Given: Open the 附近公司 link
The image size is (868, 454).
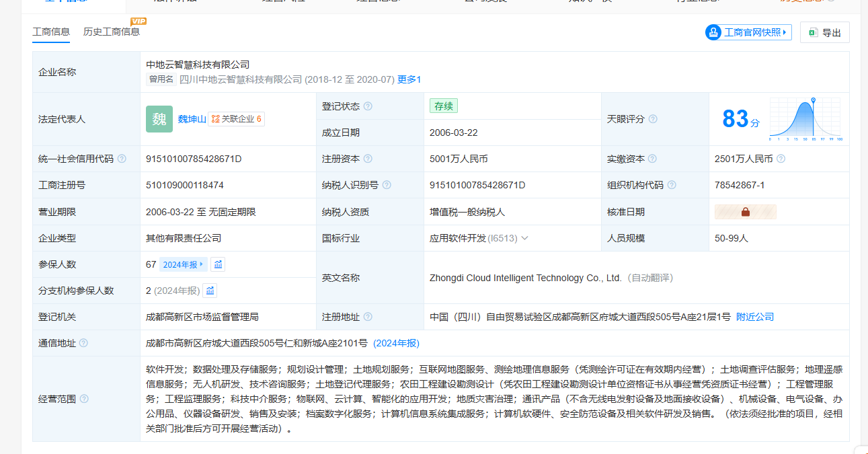Looking at the screenshot, I should [755, 317].
